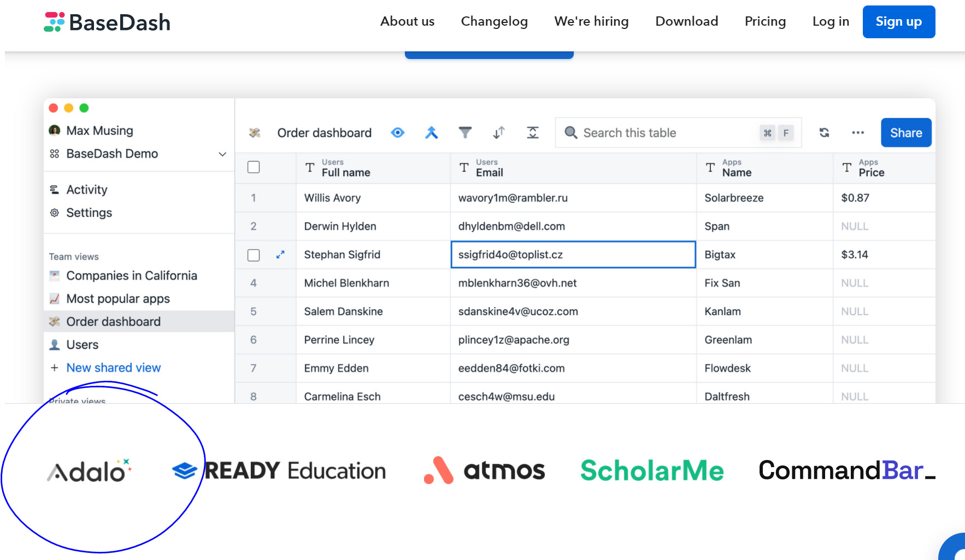Viewport: 965px width, 560px height.
Task: Click the ScholarMe logo
Action: (652, 470)
